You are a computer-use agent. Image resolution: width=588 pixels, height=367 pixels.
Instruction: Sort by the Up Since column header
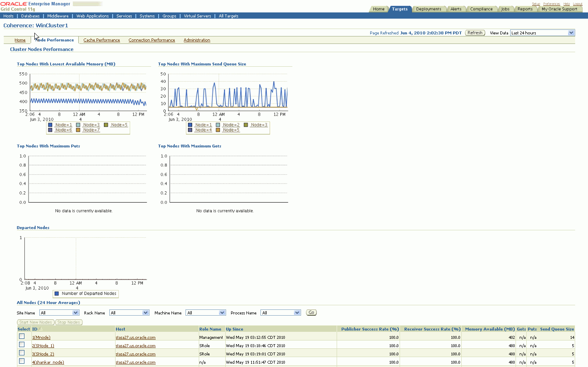click(234, 329)
